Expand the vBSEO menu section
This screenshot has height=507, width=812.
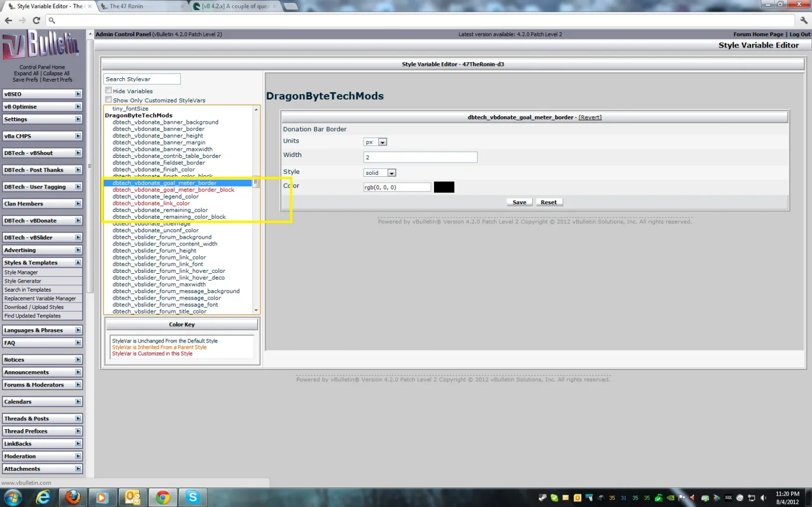point(42,94)
